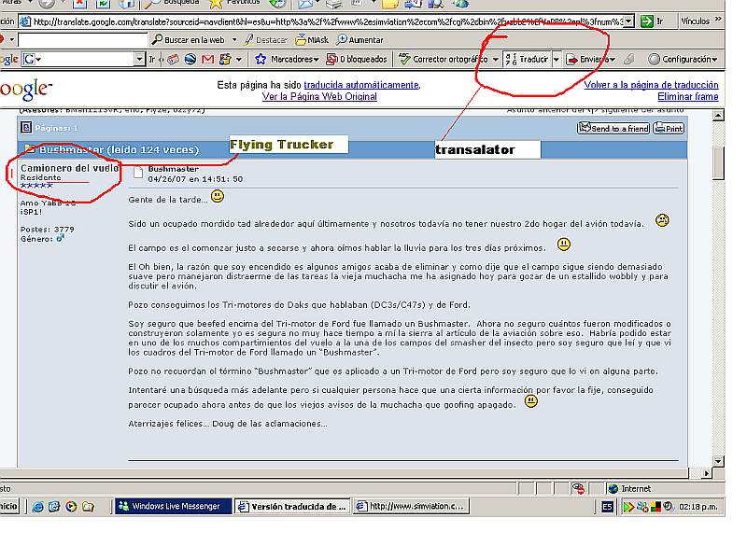Click the 0 bloqueados popup blocker
The height and width of the screenshot is (560, 747).
click(357, 59)
